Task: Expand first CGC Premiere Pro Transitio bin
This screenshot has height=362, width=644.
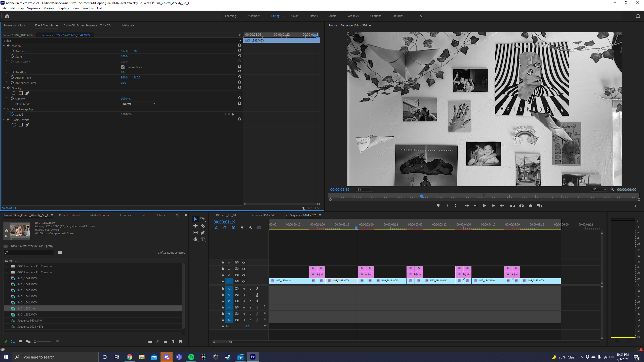Action: coord(7,266)
